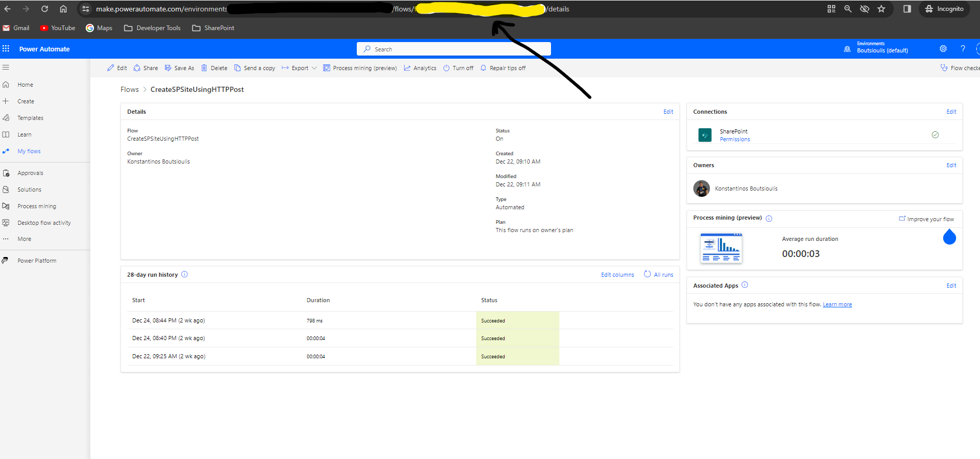The image size is (980, 459).
Task: Click Edit in the Owners card
Action: pyautogui.click(x=951, y=165)
